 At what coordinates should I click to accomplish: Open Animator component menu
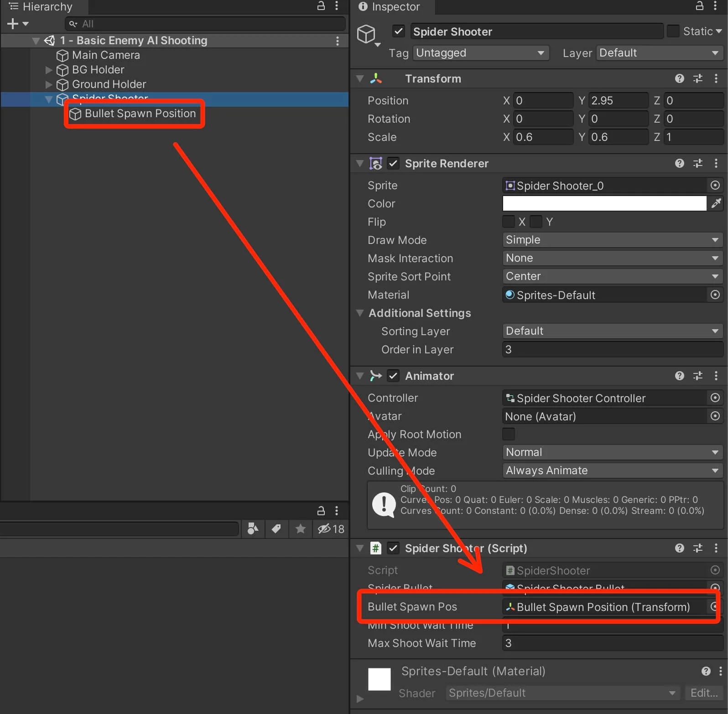click(x=716, y=376)
